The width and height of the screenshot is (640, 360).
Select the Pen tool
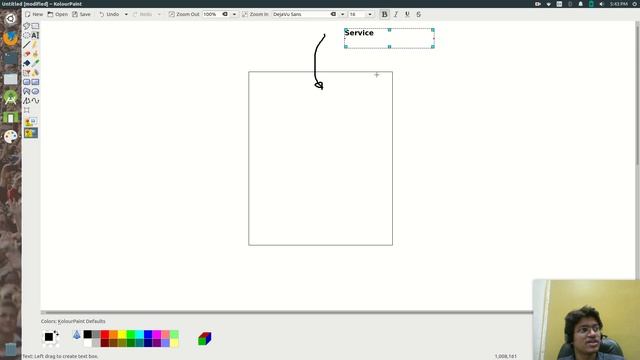36,45
